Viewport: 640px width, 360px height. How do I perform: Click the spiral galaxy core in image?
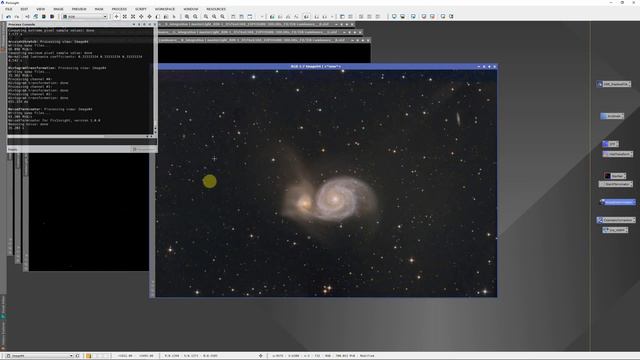[334, 199]
